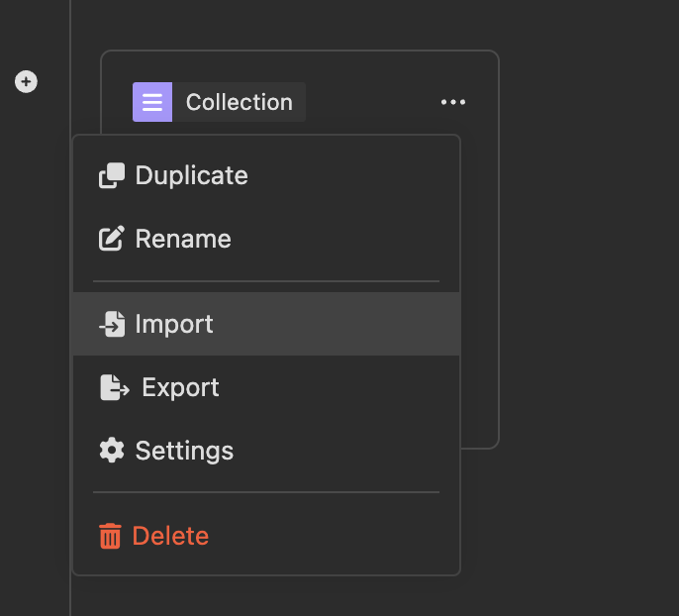This screenshot has width=679, height=616.
Task: Select the Collection title label
Action: coord(239,102)
